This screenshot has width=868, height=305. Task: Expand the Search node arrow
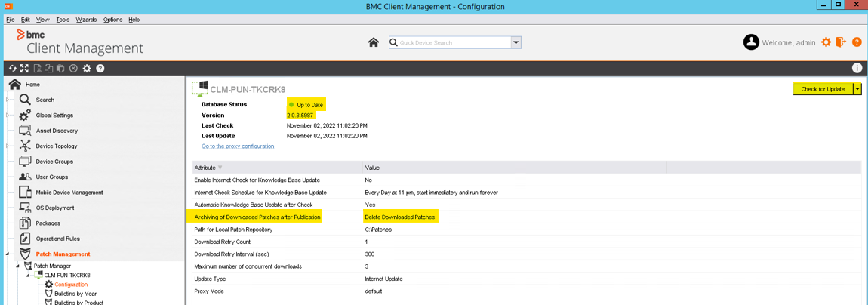pyautogui.click(x=8, y=100)
